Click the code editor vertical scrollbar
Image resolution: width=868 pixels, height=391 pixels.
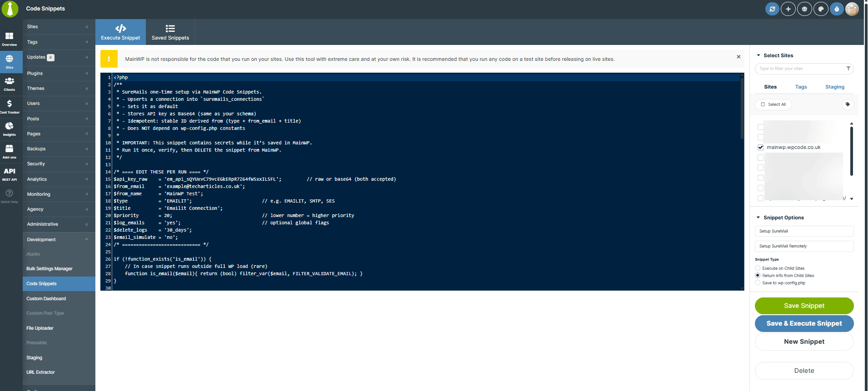pyautogui.click(x=742, y=108)
